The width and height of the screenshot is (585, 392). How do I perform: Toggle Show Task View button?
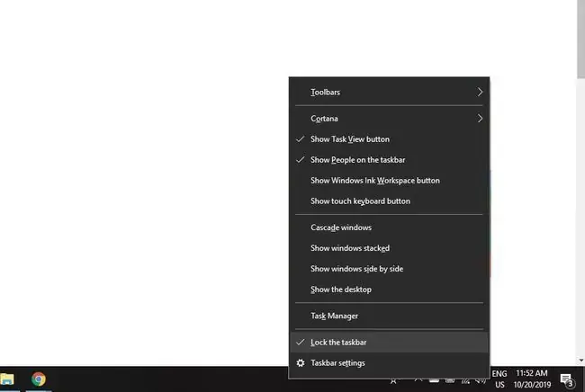[389, 139]
